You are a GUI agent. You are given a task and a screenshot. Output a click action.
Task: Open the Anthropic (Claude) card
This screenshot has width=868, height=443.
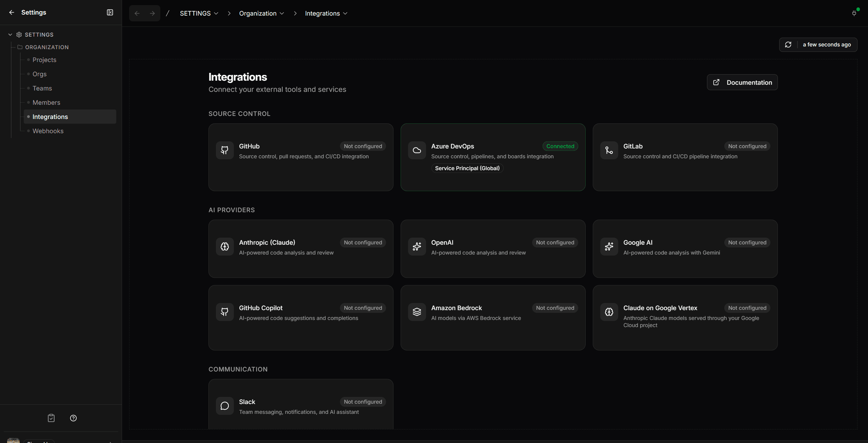[301, 249]
